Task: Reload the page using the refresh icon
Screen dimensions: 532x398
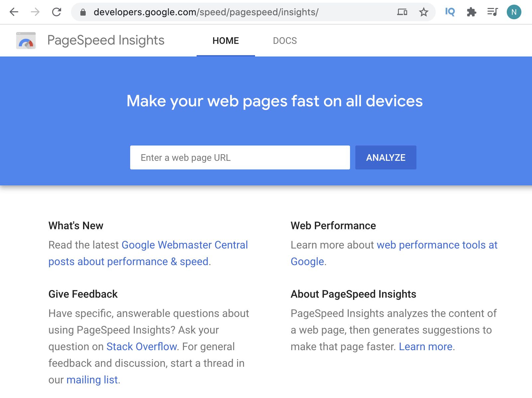Action: (x=57, y=12)
